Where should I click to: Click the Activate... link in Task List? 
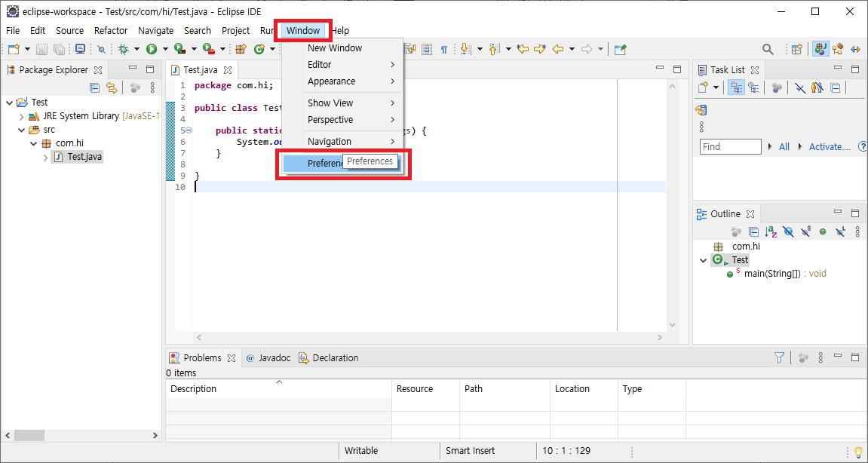tap(830, 147)
